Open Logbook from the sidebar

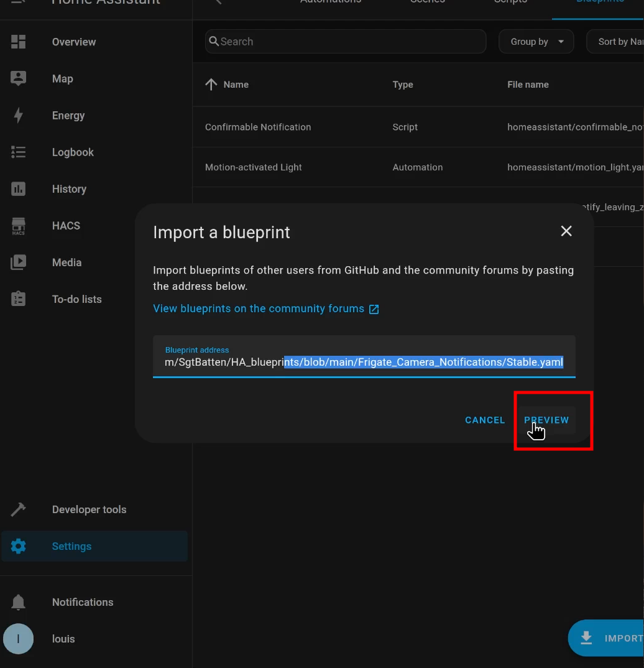point(94,152)
